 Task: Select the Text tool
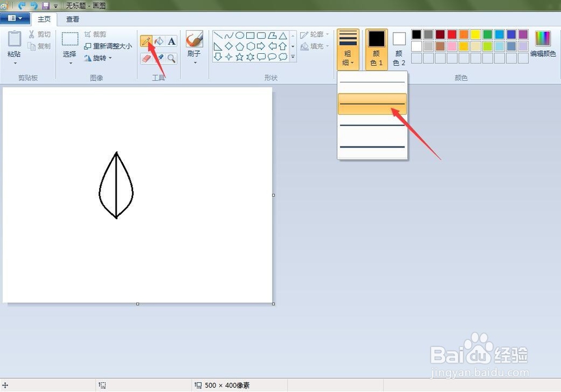click(x=172, y=41)
